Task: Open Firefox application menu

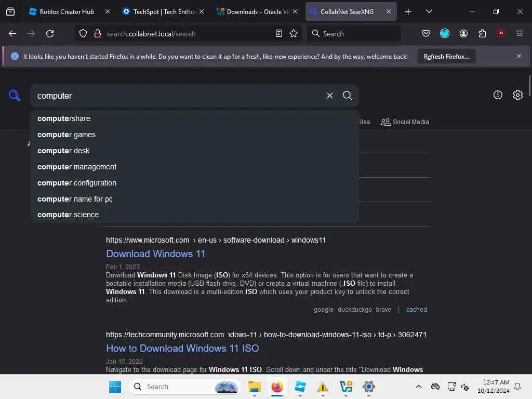Action: 520,33
